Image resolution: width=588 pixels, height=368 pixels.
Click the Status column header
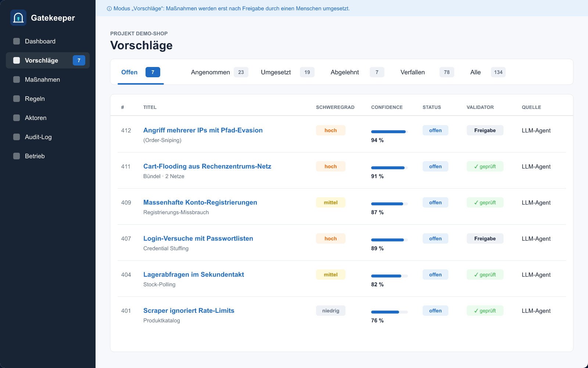pos(432,107)
